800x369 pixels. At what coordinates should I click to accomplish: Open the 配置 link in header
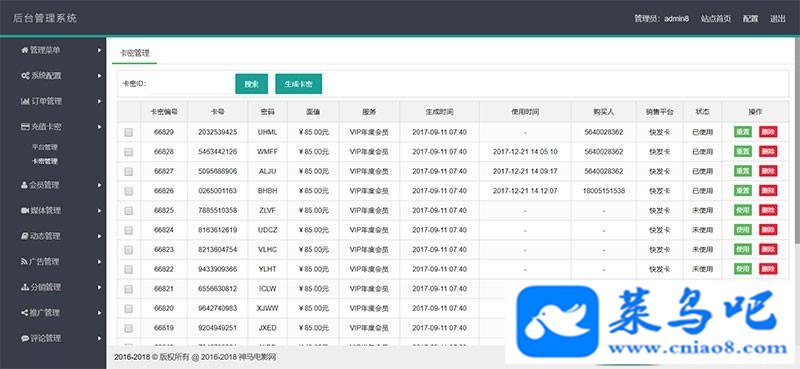point(750,19)
